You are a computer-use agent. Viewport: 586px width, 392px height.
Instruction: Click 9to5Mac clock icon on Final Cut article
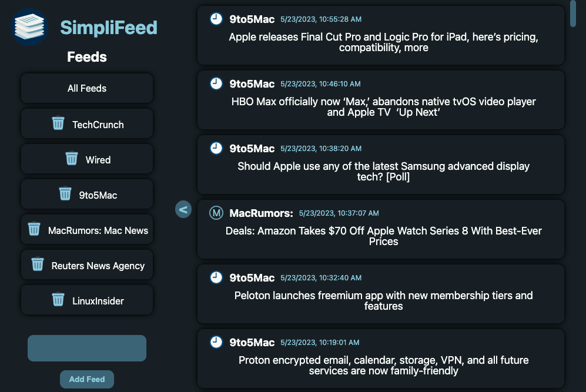click(216, 19)
